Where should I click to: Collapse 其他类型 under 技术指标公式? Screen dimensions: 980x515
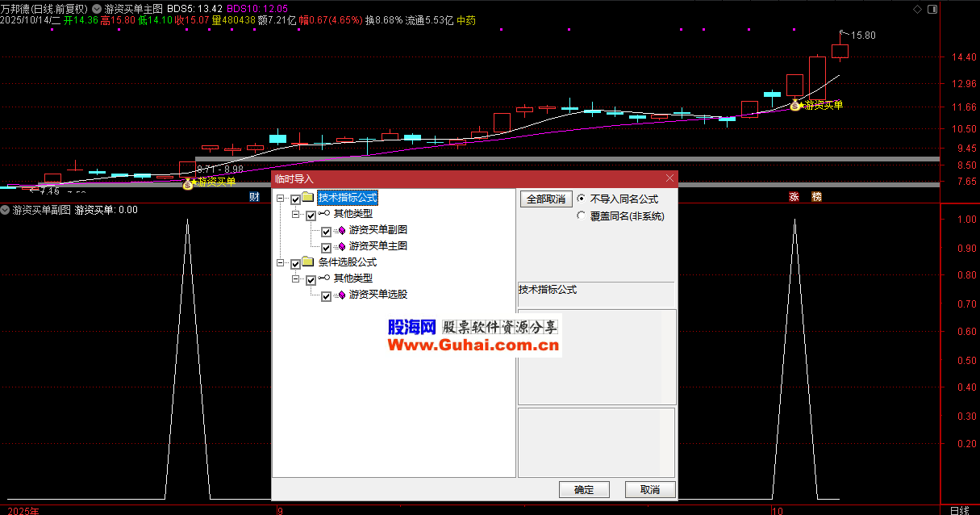click(296, 216)
